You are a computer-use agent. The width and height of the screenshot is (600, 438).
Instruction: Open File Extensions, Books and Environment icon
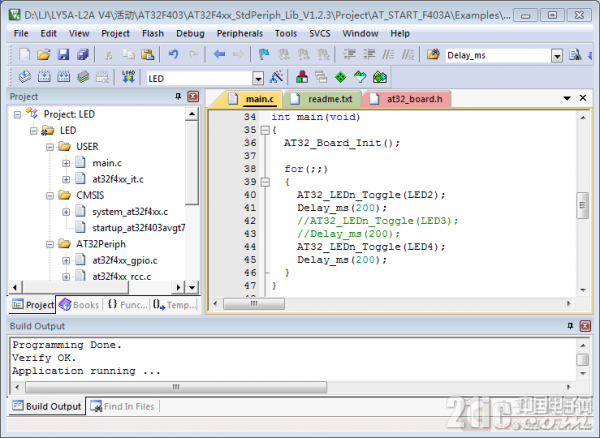click(x=302, y=77)
